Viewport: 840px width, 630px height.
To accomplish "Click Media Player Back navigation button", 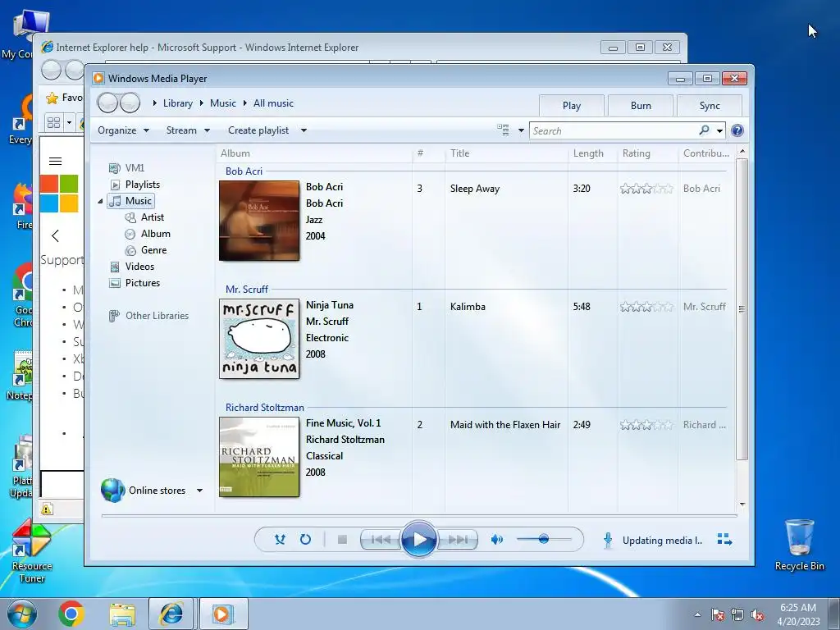I will pyautogui.click(x=107, y=103).
